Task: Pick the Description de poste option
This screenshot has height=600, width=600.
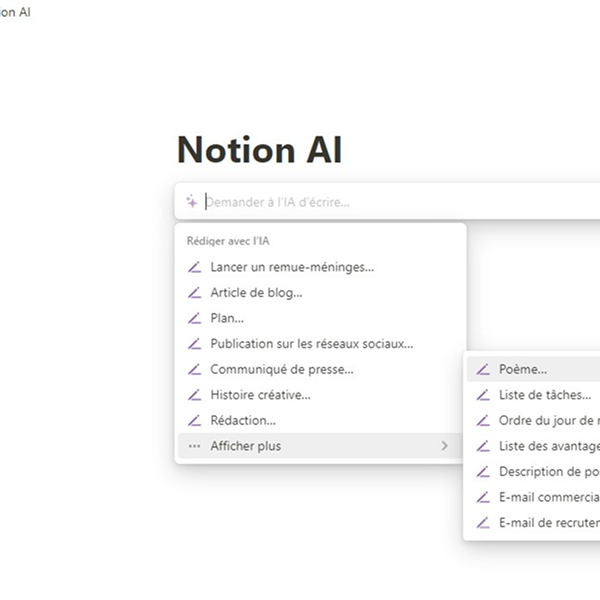Action: (548, 472)
